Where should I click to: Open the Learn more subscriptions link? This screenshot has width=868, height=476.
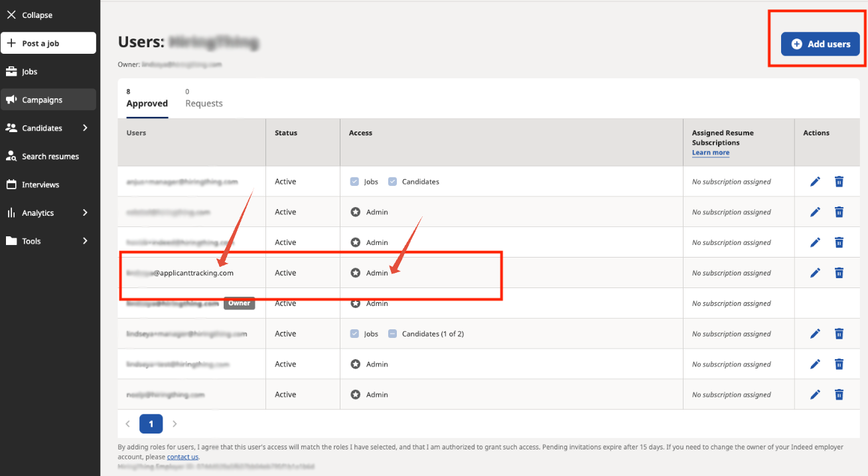[x=711, y=153]
